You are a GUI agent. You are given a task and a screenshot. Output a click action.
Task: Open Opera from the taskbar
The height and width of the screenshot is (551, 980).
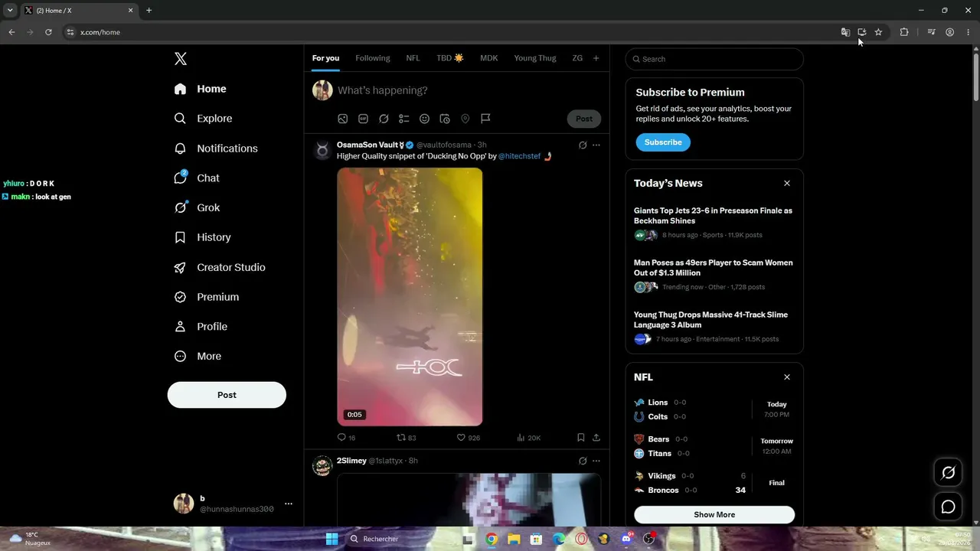tap(582, 539)
